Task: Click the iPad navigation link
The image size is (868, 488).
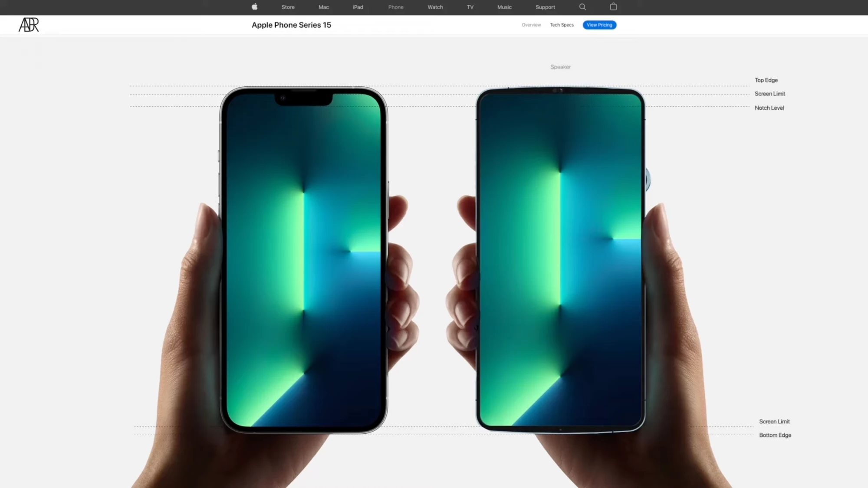Action: [x=357, y=7]
